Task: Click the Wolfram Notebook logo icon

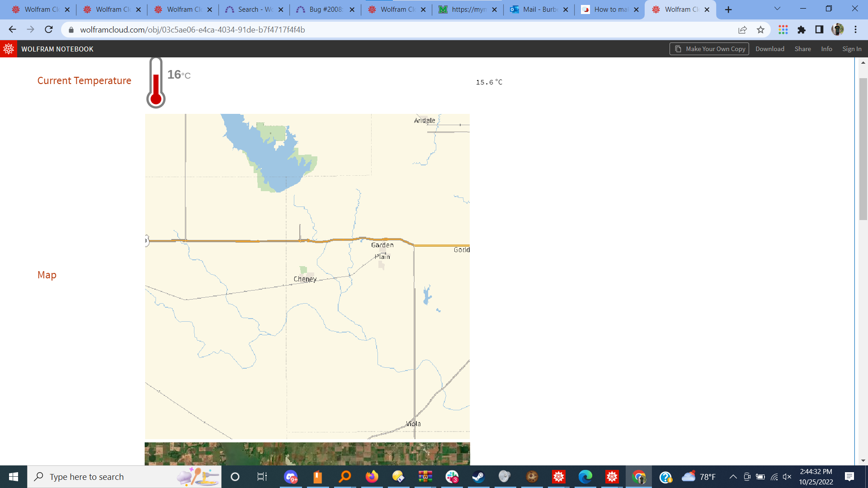Action: coord(8,48)
